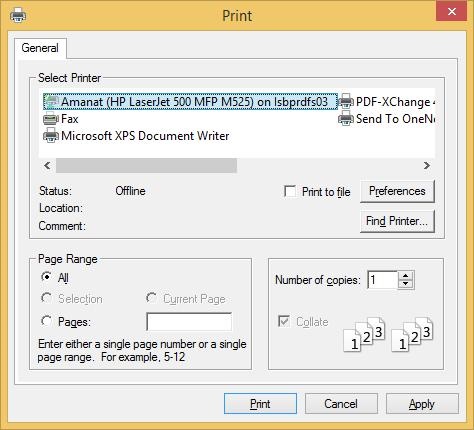474x430 pixels.
Task: Choose the Fax printer icon
Action: (x=51, y=119)
